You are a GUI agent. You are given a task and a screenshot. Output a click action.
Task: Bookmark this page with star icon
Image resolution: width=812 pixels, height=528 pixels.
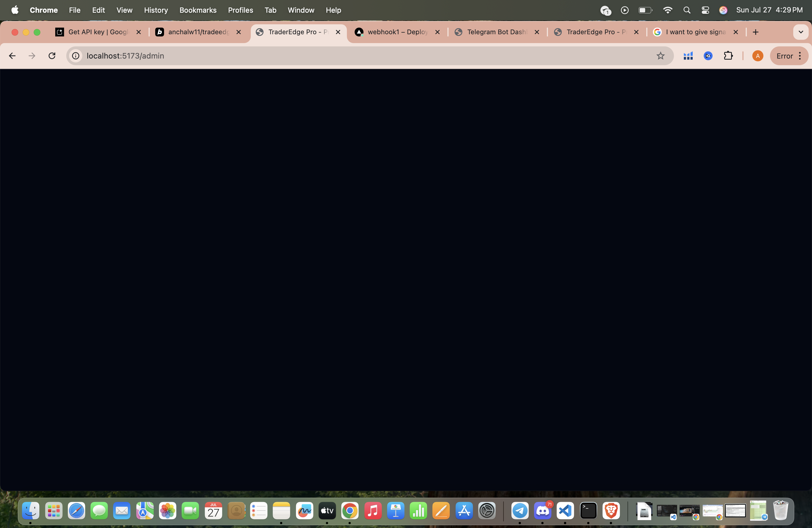pos(661,56)
